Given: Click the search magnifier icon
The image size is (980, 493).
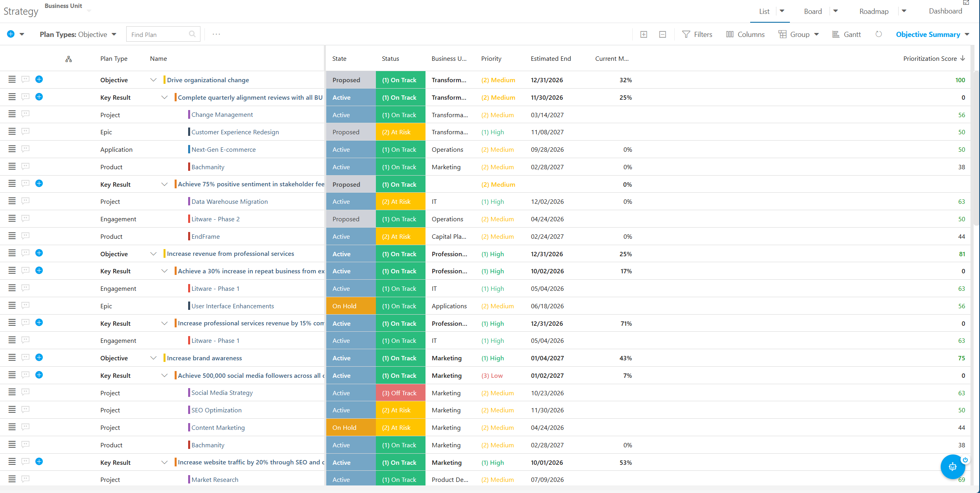Looking at the screenshot, I should 193,34.
